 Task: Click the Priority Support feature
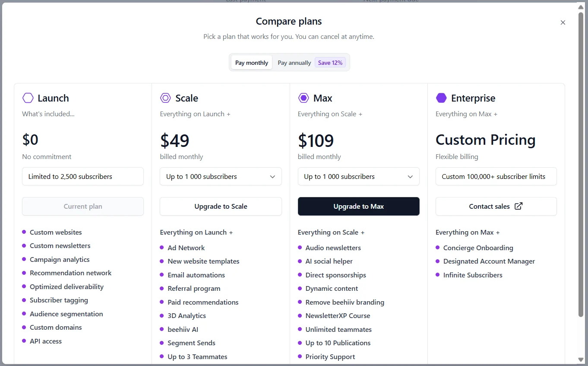(x=330, y=356)
